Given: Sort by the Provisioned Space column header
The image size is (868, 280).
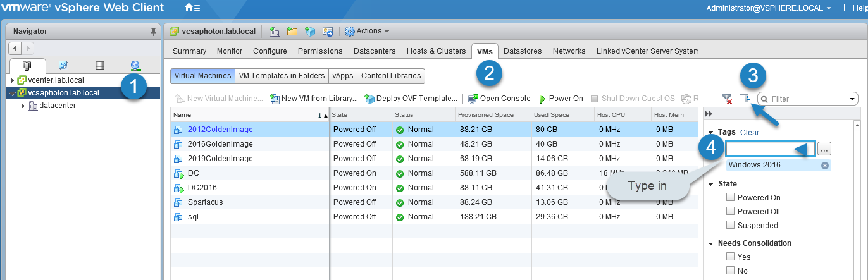Looking at the screenshot, I should pyautogui.click(x=493, y=115).
